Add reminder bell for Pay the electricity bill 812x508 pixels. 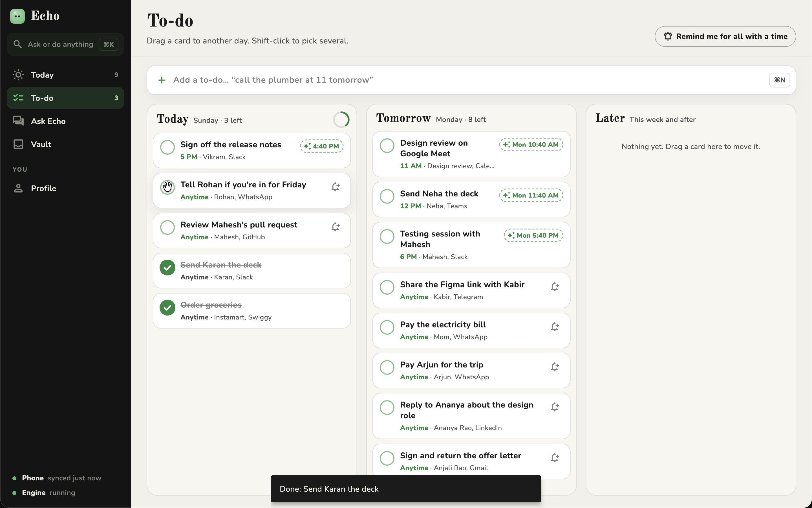coord(555,327)
